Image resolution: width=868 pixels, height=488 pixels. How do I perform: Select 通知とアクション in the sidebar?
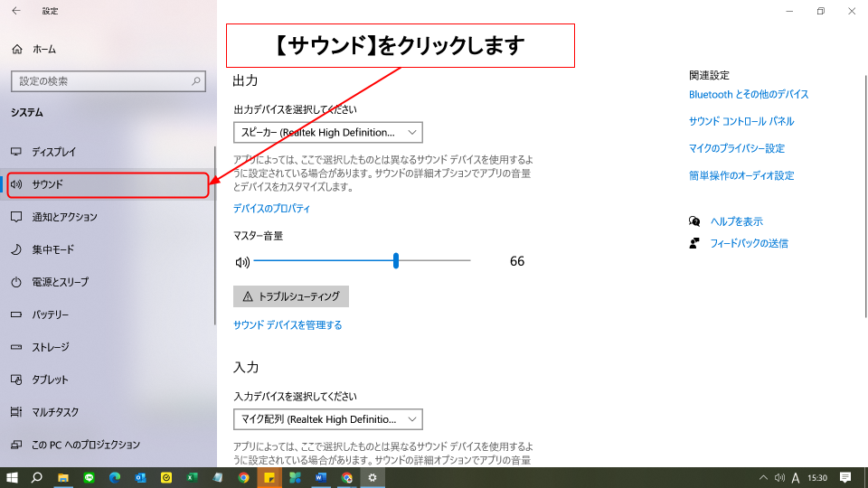pos(64,217)
